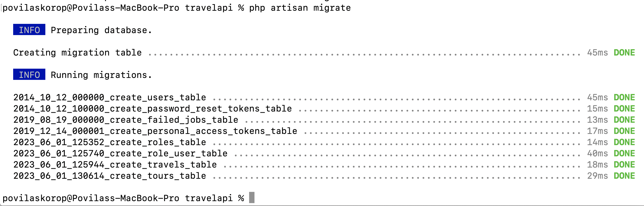Click the create_users_table migration name

(109, 97)
